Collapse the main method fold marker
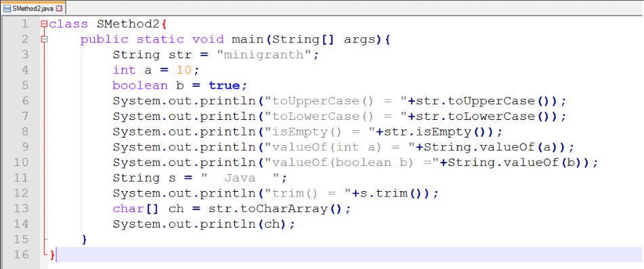 point(45,40)
